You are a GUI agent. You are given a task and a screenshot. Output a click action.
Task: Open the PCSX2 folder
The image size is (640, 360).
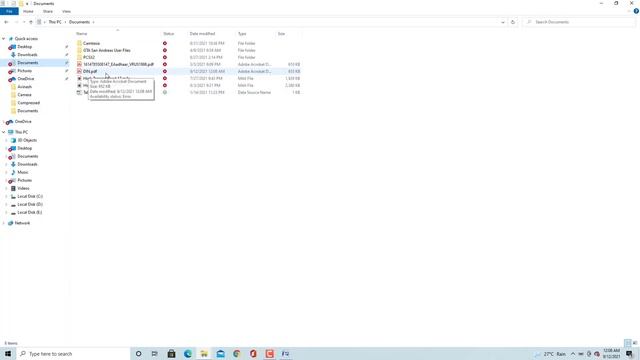click(89, 57)
